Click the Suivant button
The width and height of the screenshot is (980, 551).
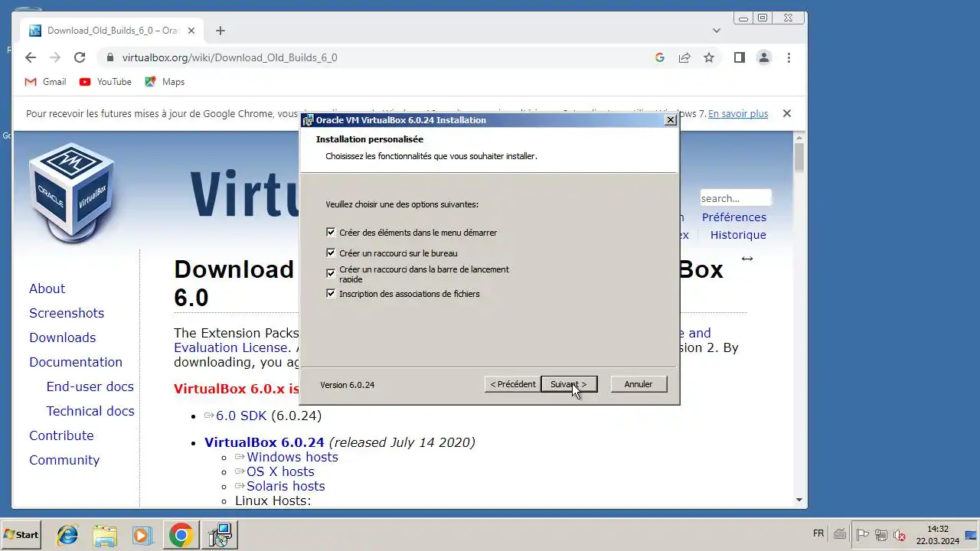tap(569, 384)
